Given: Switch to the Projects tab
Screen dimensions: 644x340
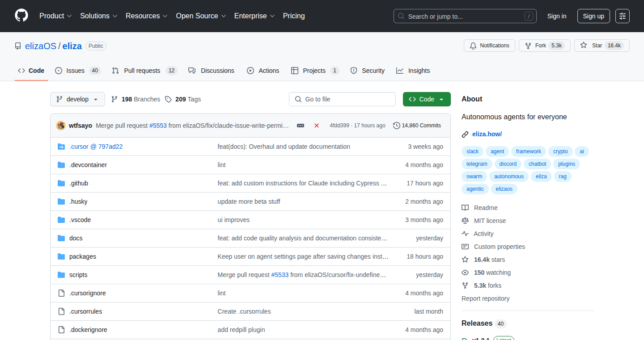Looking at the screenshot, I should (x=315, y=71).
